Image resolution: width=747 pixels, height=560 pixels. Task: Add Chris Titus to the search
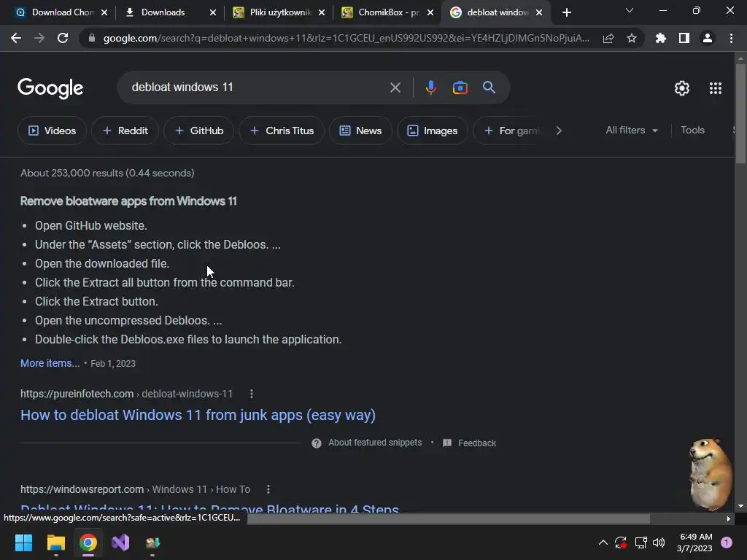click(x=282, y=131)
